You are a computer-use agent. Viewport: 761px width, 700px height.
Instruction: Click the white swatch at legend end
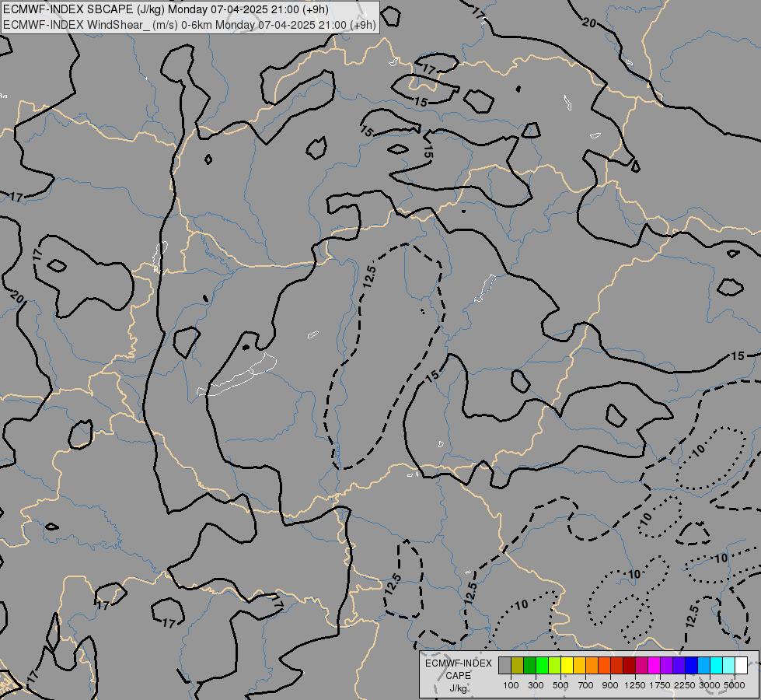741,665
